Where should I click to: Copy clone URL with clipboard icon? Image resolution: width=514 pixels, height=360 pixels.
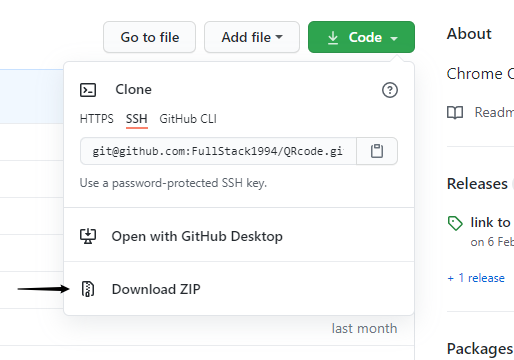[x=377, y=151]
